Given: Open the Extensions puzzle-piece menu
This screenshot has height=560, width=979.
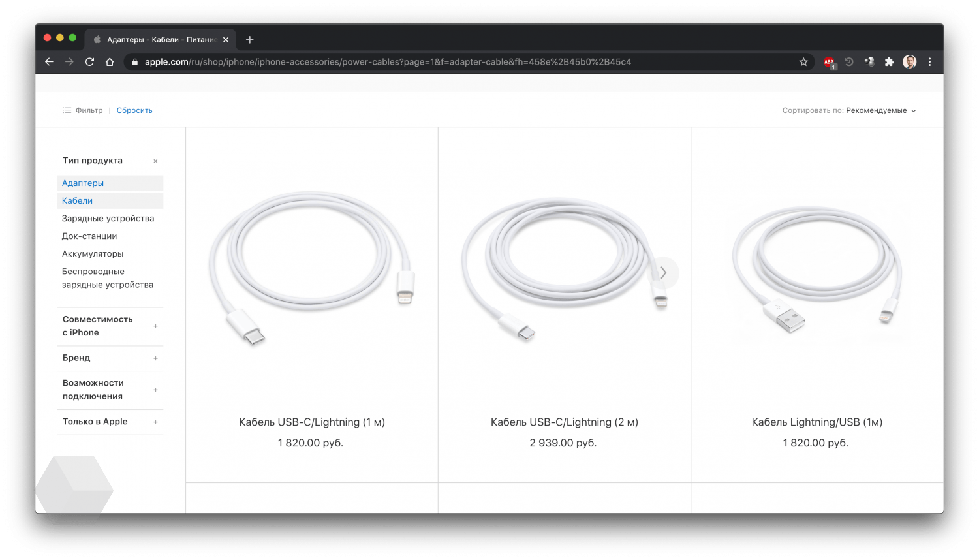Looking at the screenshot, I should coord(889,62).
